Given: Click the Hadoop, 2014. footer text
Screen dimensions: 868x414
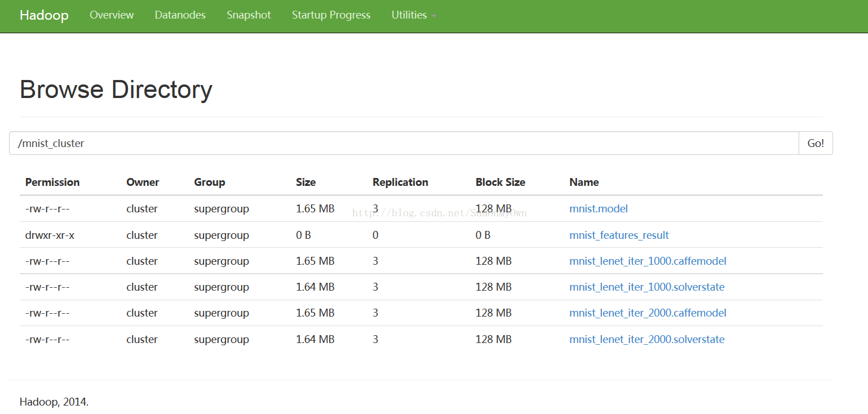Looking at the screenshot, I should point(54,402).
